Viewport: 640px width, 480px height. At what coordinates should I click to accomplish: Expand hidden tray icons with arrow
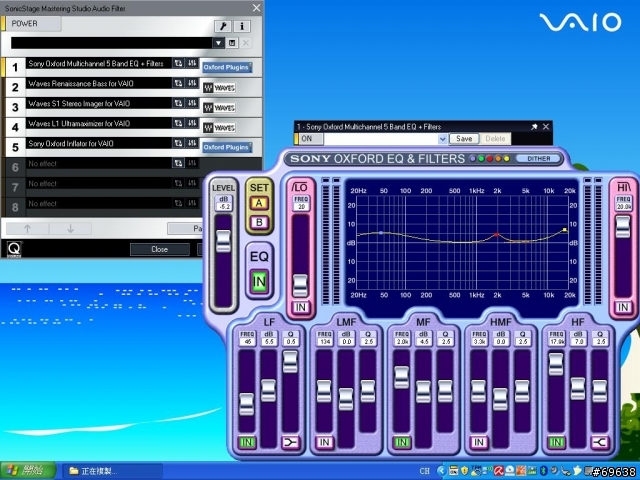(x=441, y=471)
